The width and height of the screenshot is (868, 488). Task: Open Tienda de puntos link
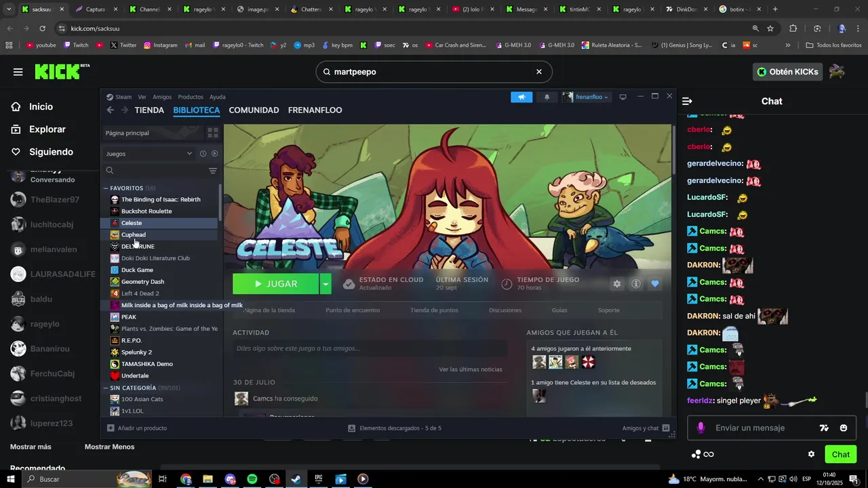coord(434,310)
